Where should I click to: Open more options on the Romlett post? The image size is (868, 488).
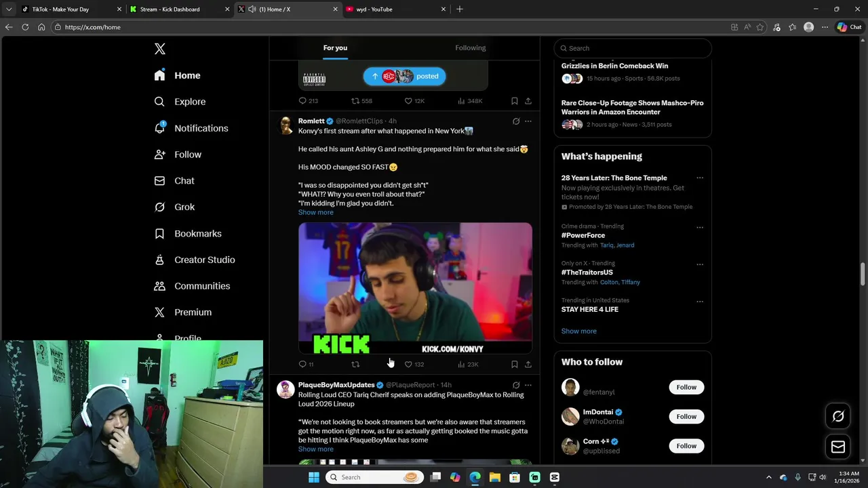pyautogui.click(x=528, y=121)
